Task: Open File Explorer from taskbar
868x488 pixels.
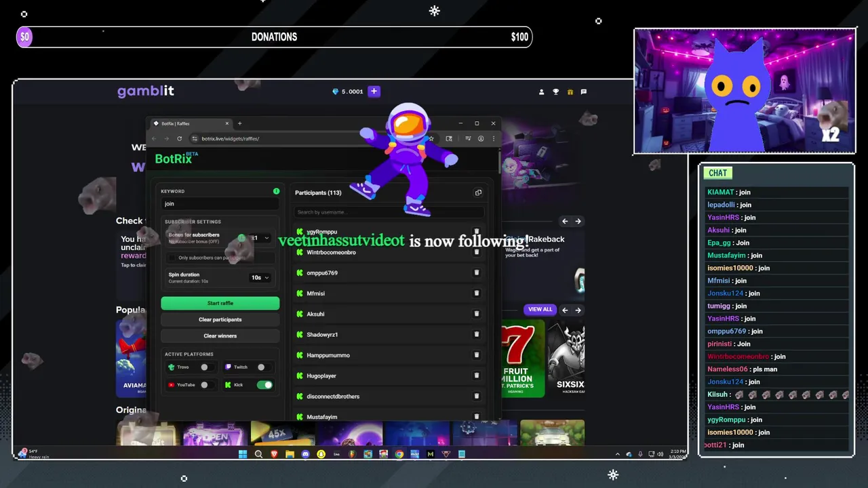Action: (290, 454)
